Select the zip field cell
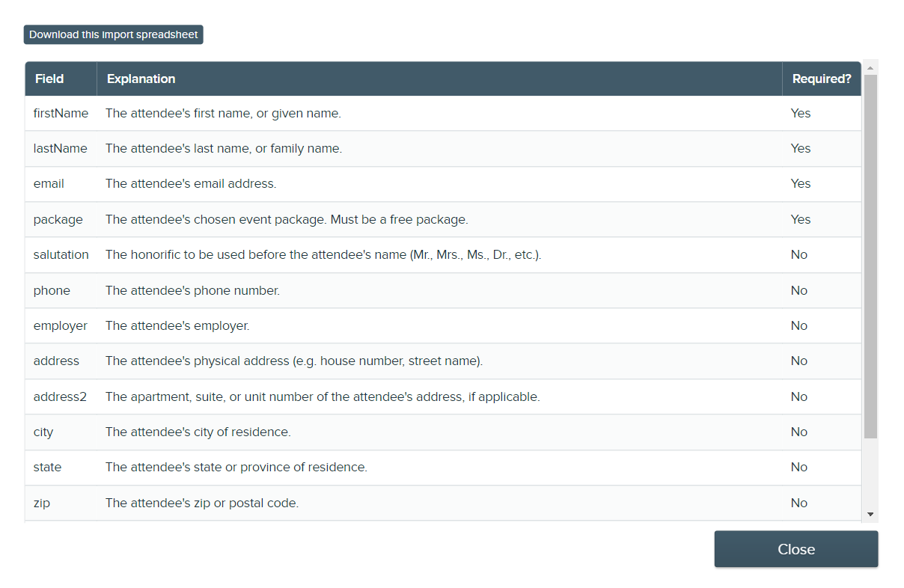Screen dimensions: 904x588 [61, 503]
